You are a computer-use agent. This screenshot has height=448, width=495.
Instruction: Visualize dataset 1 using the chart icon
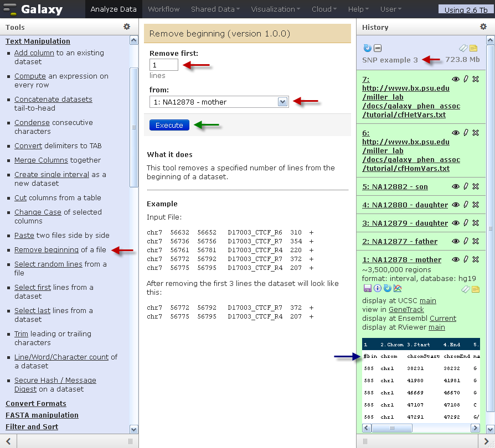pos(398,288)
